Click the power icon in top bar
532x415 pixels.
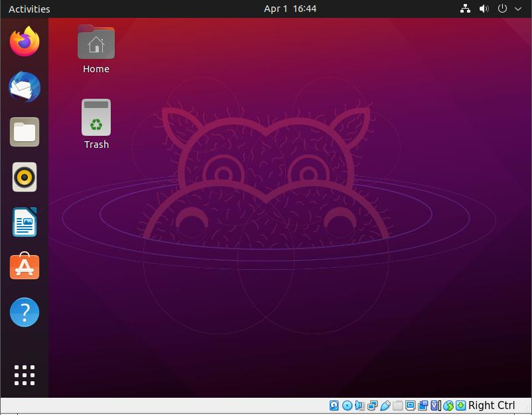502,9
